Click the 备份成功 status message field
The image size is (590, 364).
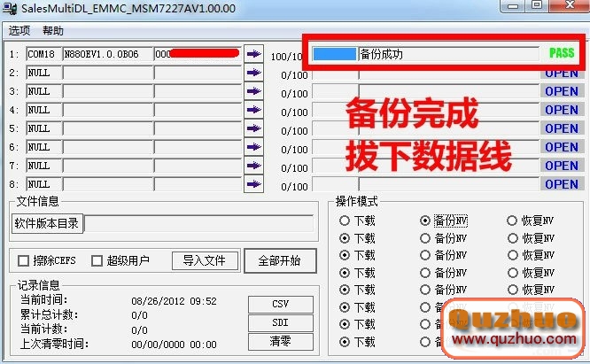click(449, 54)
